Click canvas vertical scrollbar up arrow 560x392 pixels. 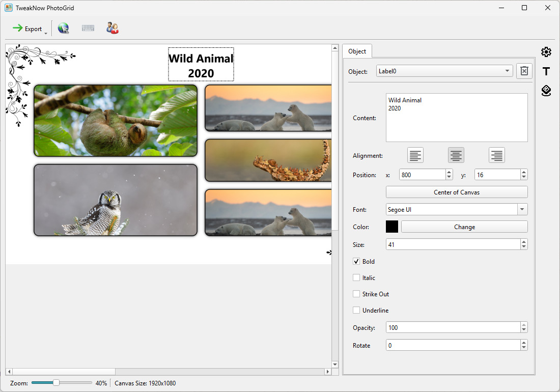click(335, 48)
